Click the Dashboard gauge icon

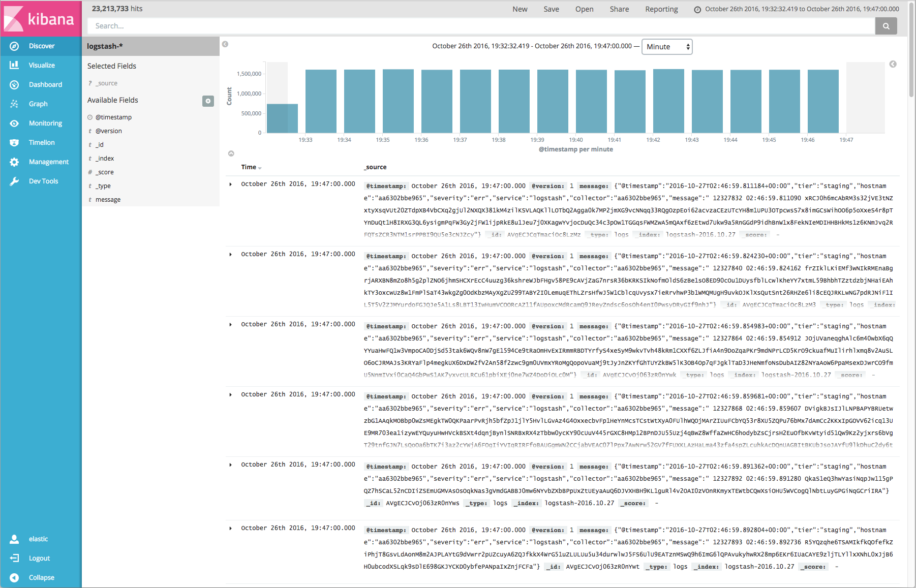tap(14, 85)
